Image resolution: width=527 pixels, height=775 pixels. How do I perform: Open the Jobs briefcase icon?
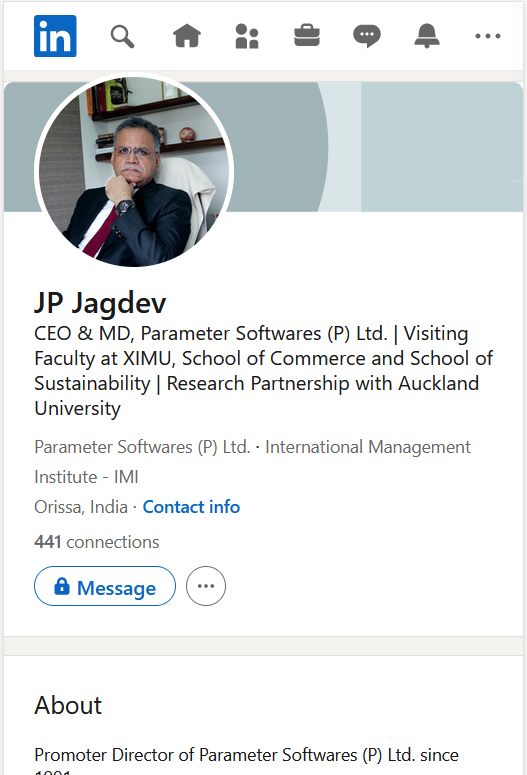click(x=307, y=36)
